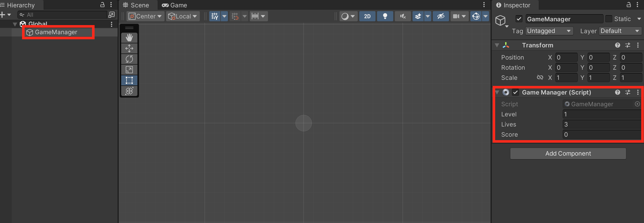
Task: Open Game Manager script help
Action: pos(618,92)
